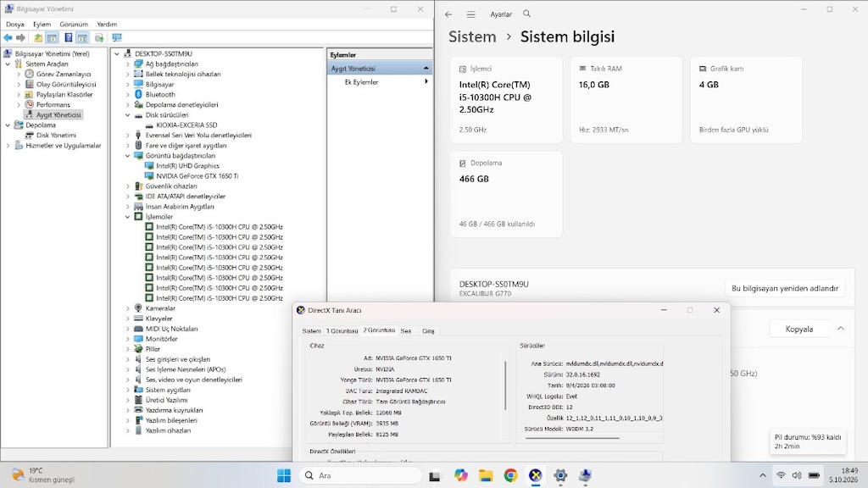The width and height of the screenshot is (868, 488).
Task: Click the monitor icon at the toolbar's end
Action: coord(117,37)
